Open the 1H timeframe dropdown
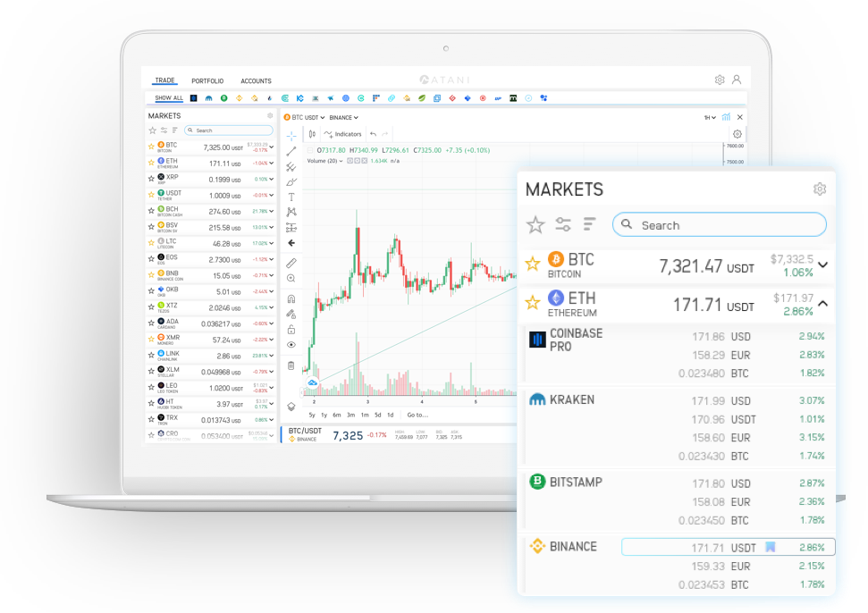Viewport: 868px width, 613px height. [x=710, y=117]
